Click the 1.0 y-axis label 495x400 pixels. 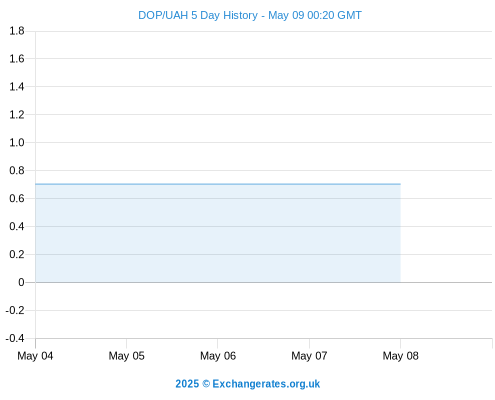(x=17, y=143)
